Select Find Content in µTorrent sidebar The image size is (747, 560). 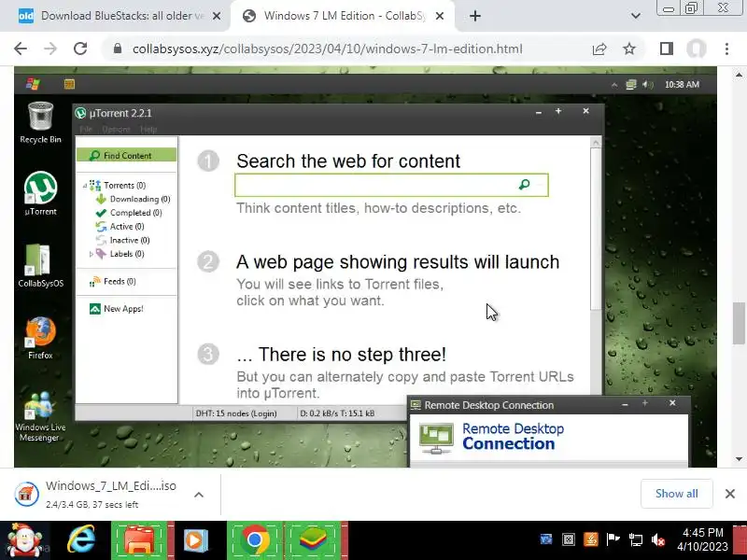(x=126, y=155)
